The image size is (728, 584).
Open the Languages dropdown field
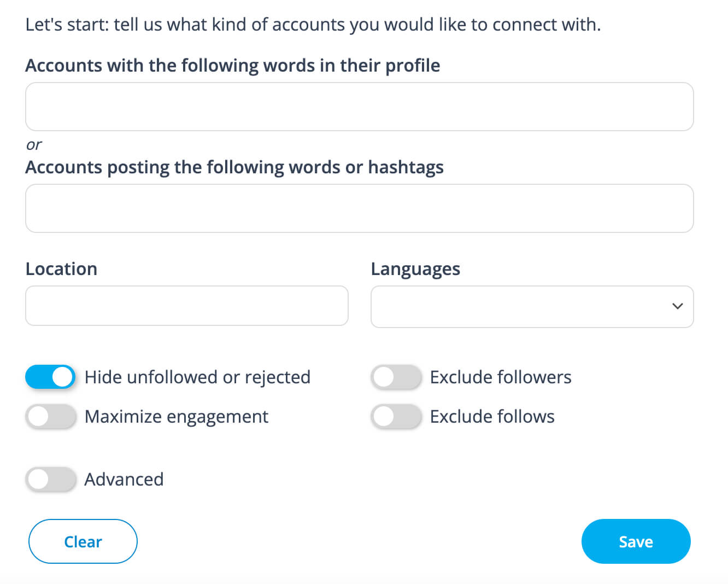point(519,307)
